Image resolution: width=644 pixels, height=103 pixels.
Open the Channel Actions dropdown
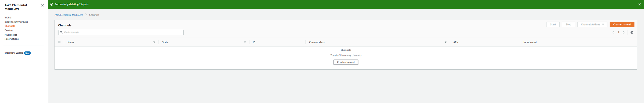coord(592,24)
